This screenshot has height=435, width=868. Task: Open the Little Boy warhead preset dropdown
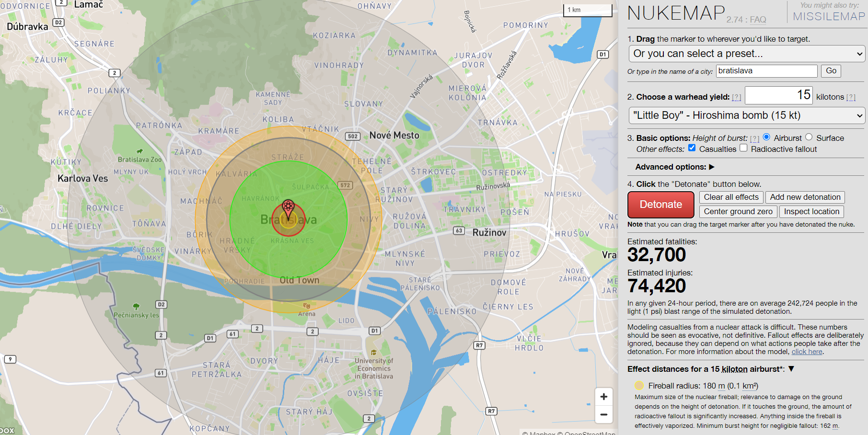pyautogui.click(x=746, y=115)
